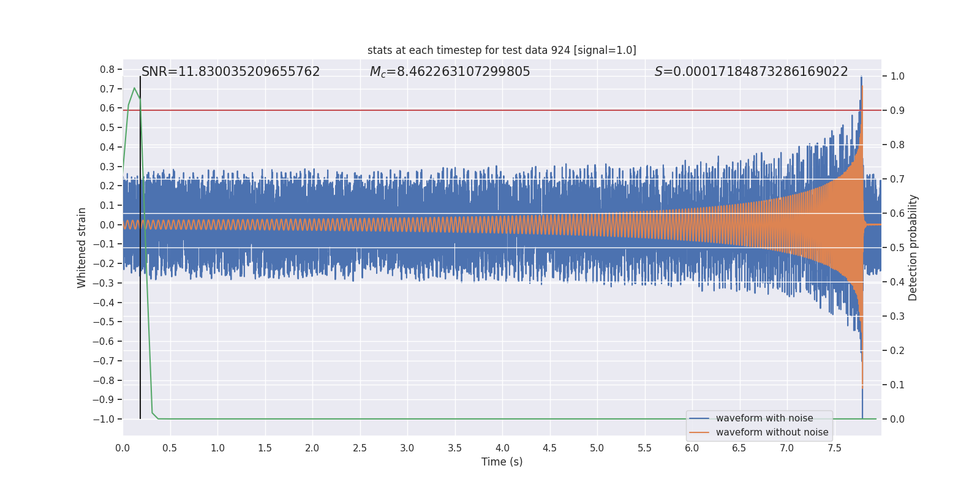Click the "Whitened strain" y-axis label
The height and width of the screenshot is (490, 980).
pos(81,247)
